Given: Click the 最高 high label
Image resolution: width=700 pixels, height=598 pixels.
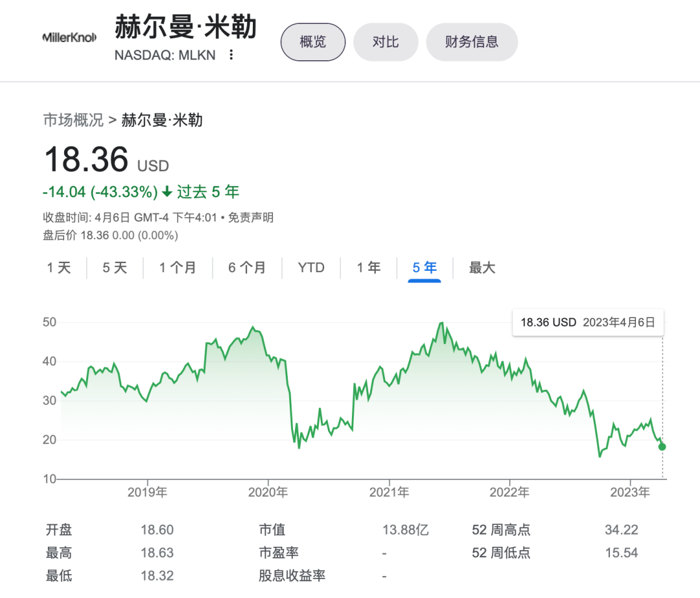Looking at the screenshot, I should pos(59,553).
